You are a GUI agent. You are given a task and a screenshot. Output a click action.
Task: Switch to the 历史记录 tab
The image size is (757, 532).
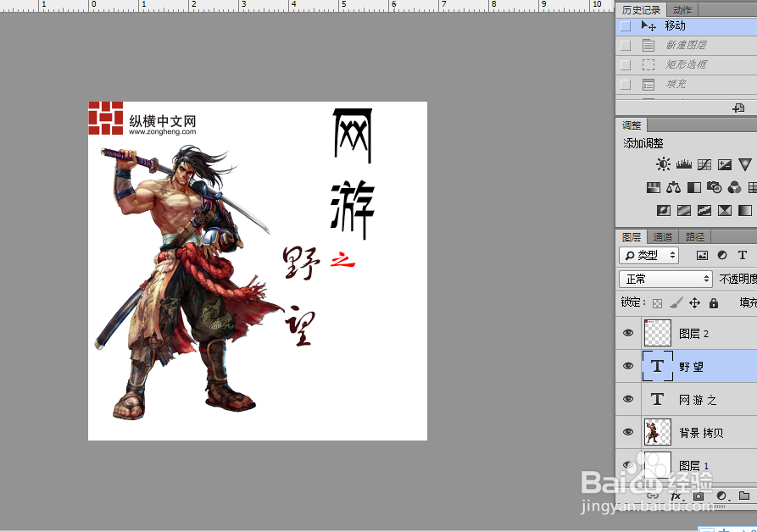pos(641,10)
